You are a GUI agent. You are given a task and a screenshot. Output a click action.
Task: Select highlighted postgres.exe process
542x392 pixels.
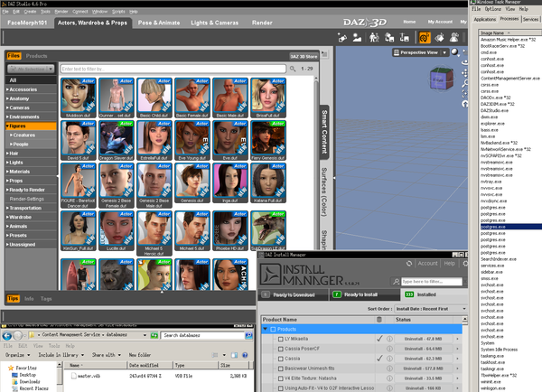[511, 227]
